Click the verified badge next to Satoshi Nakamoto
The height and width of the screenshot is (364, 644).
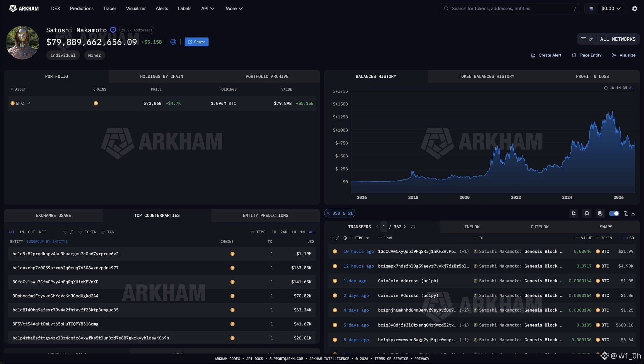[113, 30]
